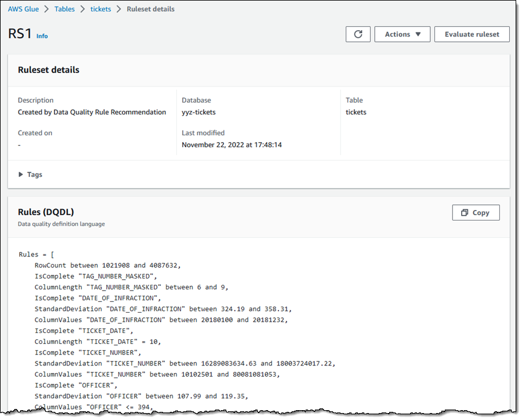Screen dimensions: 522x420
Task: Click the ColumnValues TICKET_NUMBER rule line
Action: pos(157,374)
